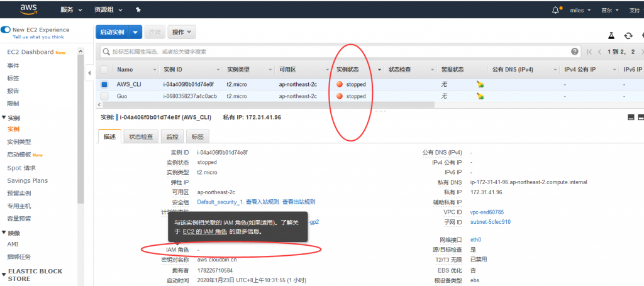Click alarm icon for AWS_CLI instance
The width and height of the screenshot is (644, 286).
(480, 84)
